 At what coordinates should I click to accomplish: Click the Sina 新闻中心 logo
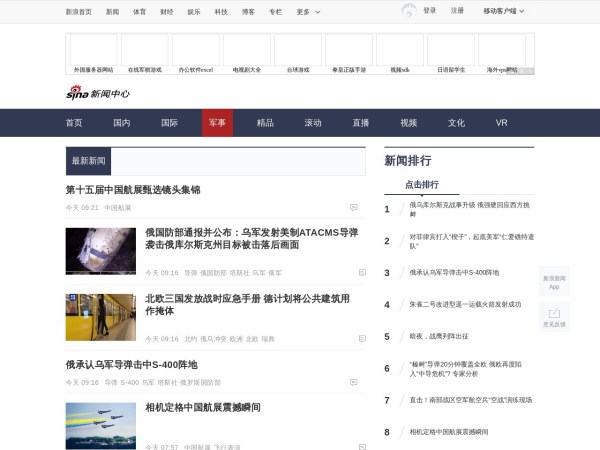click(98, 92)
